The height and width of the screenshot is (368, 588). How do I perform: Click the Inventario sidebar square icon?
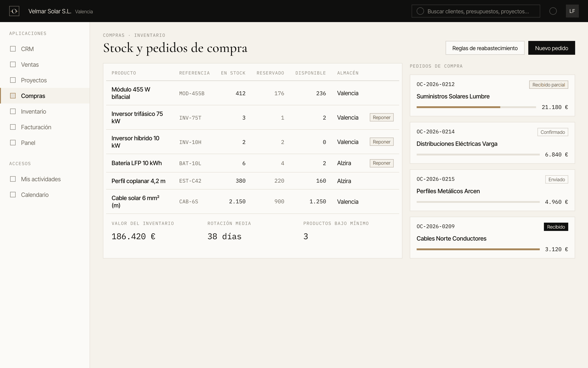pyautogui.click(x=13, y=111)
